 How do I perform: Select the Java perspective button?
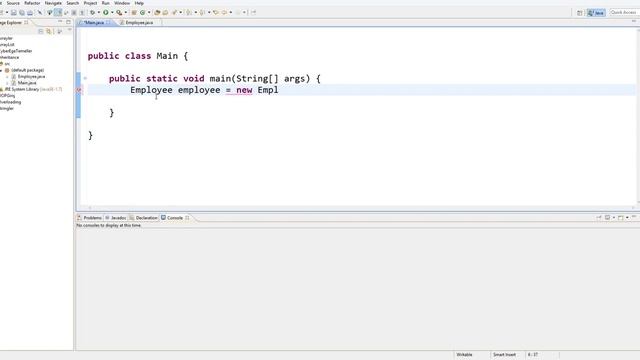point(596,13)
